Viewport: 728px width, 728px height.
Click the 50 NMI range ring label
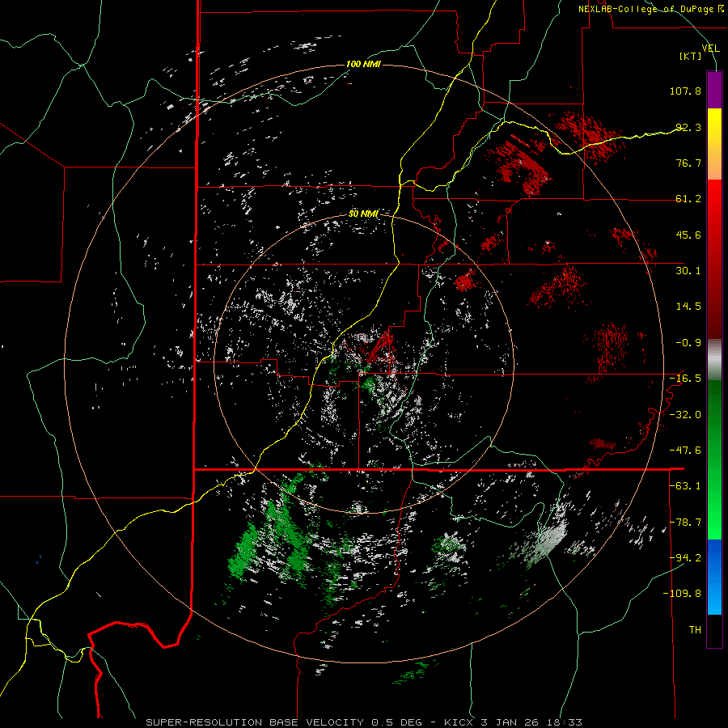pos(363,214)
